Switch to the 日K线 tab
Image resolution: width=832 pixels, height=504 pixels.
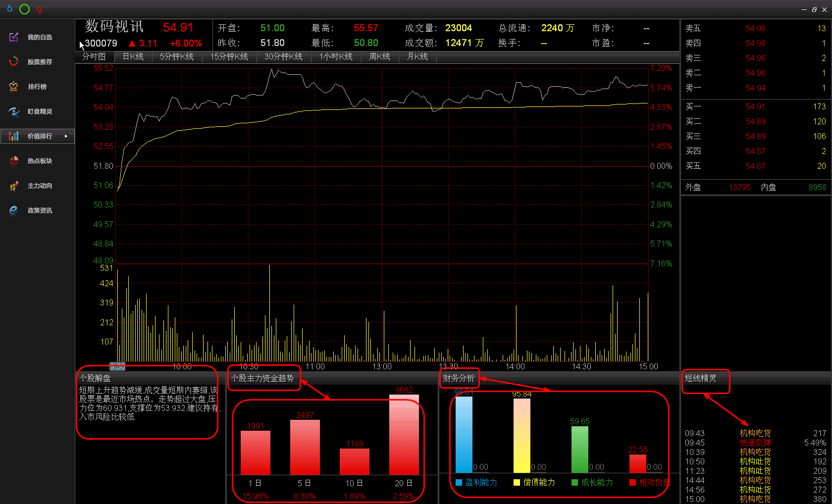pos(133,56)
